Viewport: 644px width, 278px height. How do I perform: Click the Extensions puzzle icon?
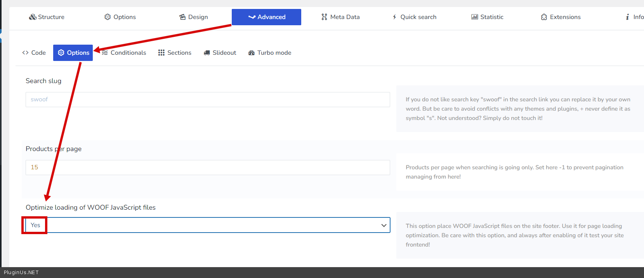click(x=544, y=17)
